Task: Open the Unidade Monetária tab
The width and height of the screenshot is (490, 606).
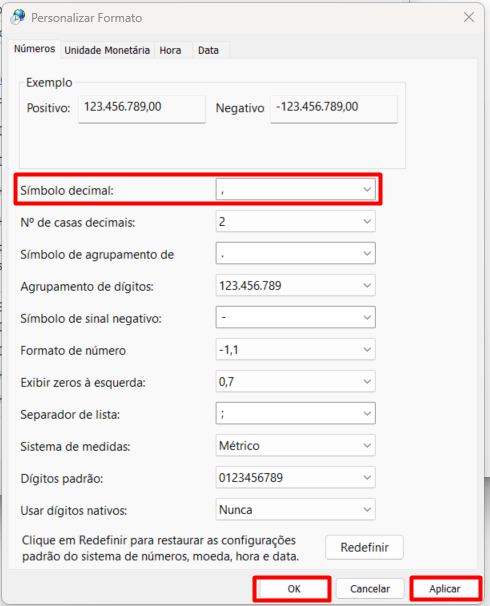Action: (x=107, y=50)
